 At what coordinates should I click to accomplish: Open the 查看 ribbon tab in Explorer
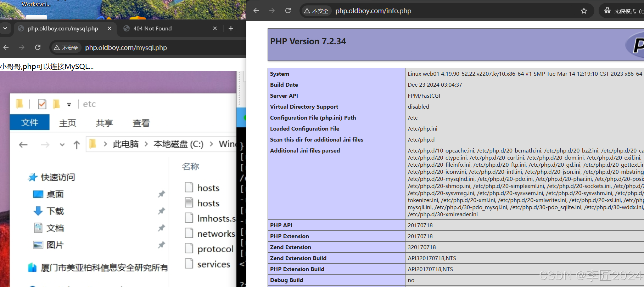tap(141, 123)
